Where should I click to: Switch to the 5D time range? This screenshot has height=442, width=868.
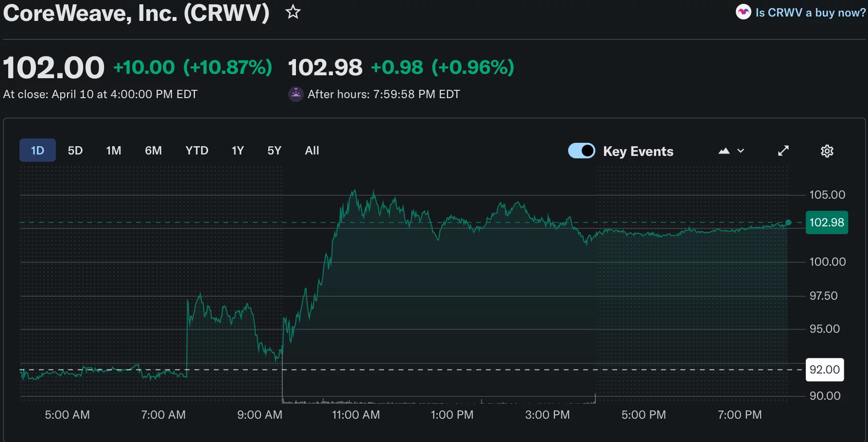pos(75,151)
